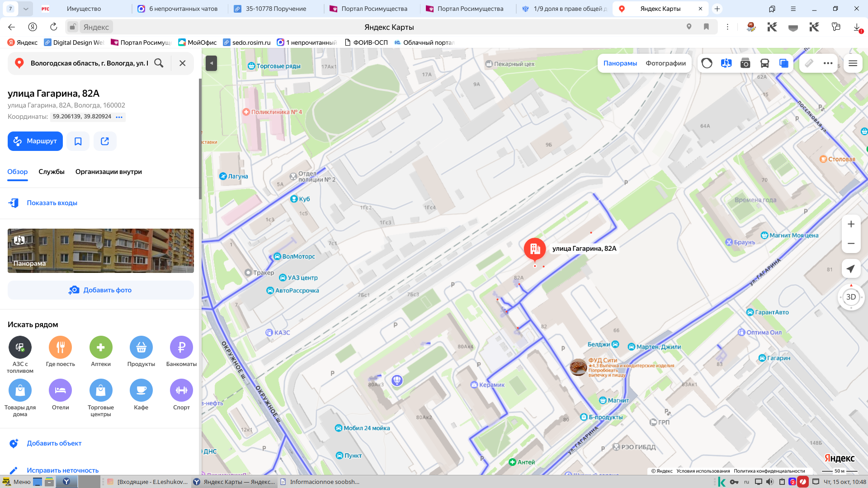This screenshot has width=868, height=488.
Task: Click the ru keyboard layout indicator
Action: (746, 482)
